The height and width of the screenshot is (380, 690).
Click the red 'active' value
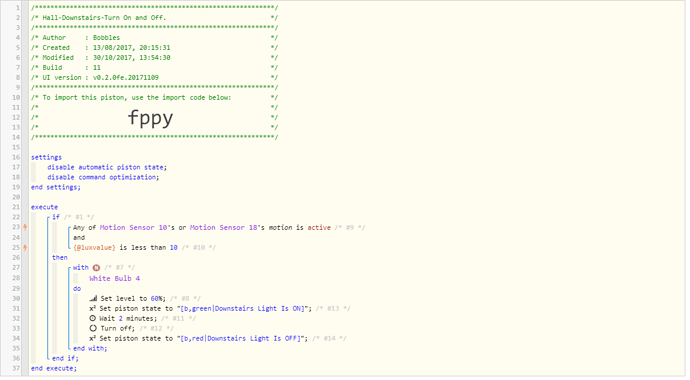(x=319, y=227)
